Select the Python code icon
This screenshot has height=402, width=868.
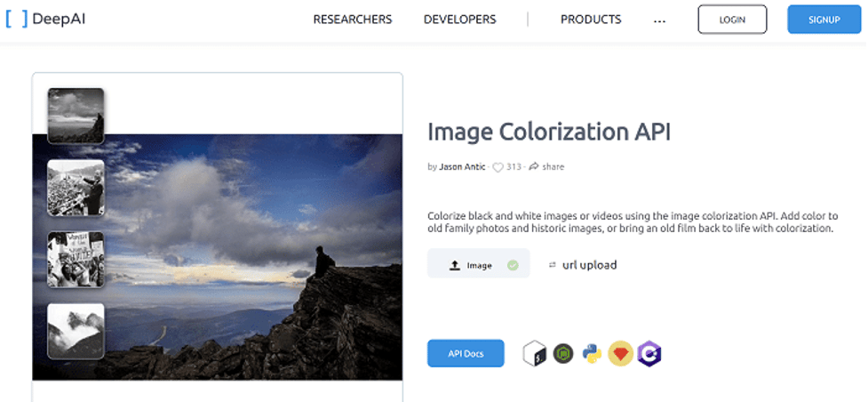click(592, 354)
